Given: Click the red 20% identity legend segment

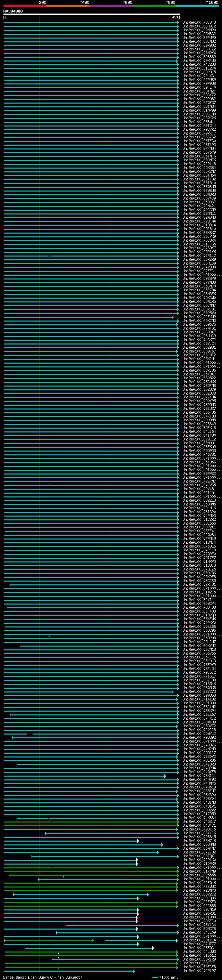Looking at the screenshot, I should pos(25,6).
